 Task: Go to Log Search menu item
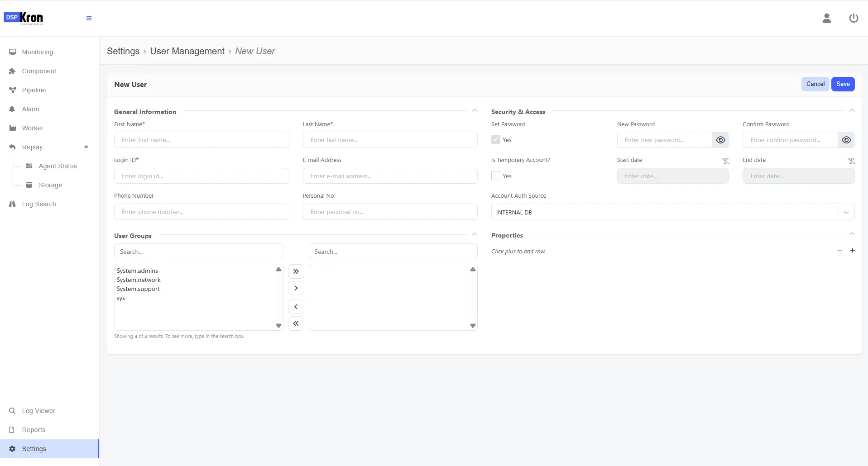(39, 204)
